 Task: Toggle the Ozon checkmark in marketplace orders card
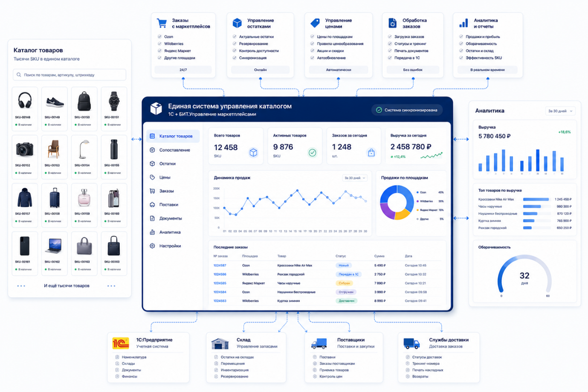[159, 37]
